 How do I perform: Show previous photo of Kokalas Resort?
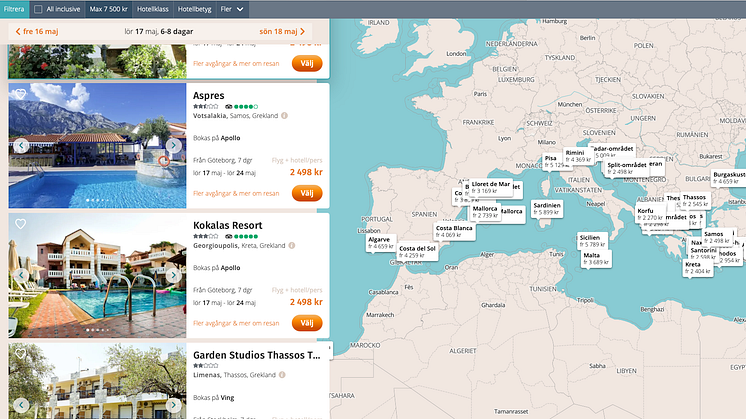[21, 275]
